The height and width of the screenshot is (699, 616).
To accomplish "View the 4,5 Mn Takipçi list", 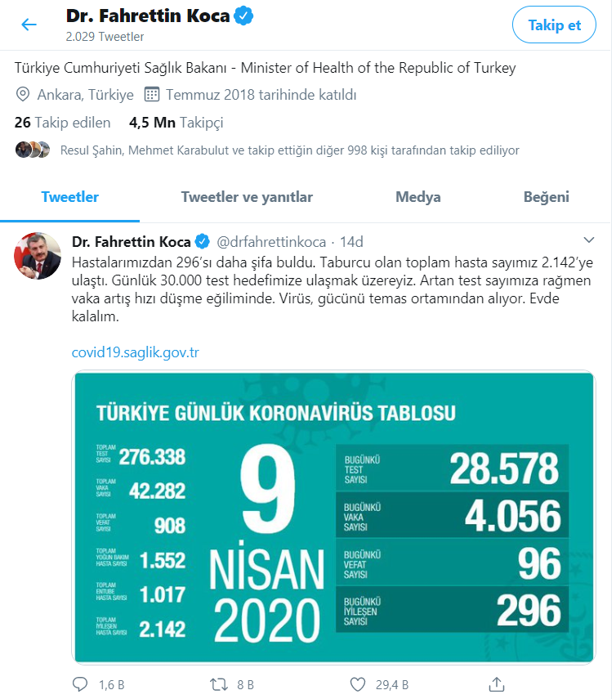I will (176, 123).
